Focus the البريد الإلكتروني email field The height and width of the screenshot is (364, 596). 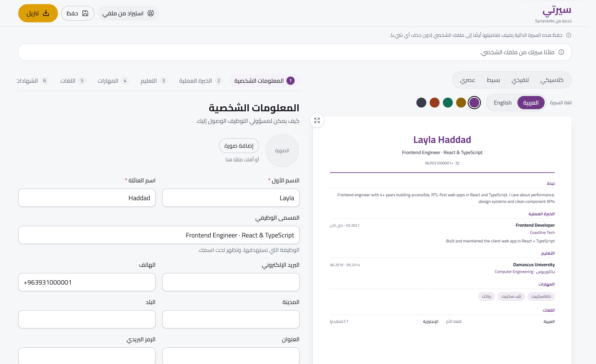click(231, 282)
